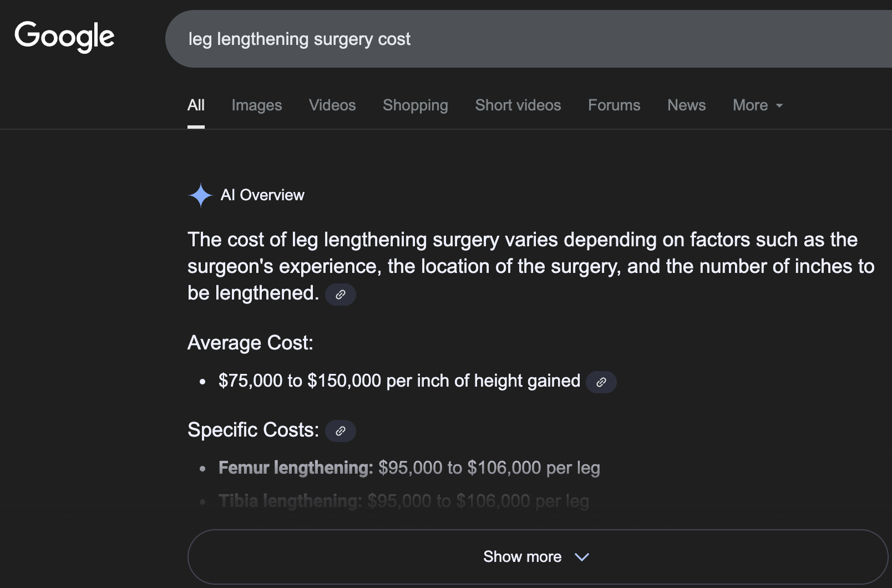Open the Shopping tab
Screen dimensions: 892x588
tap(415, 105)
